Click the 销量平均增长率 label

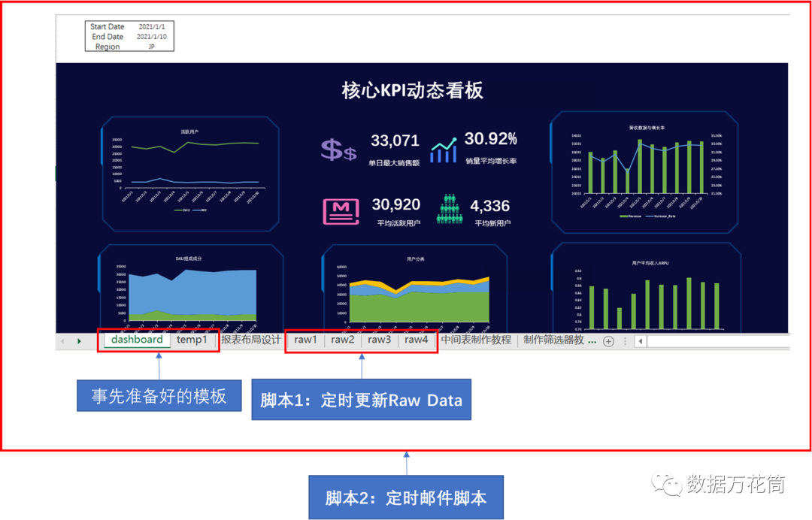coord(491,162)
